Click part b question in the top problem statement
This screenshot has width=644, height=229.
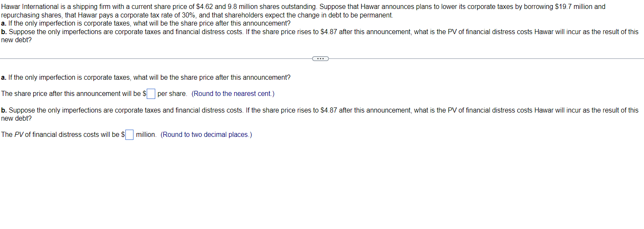tap(320, 36)
